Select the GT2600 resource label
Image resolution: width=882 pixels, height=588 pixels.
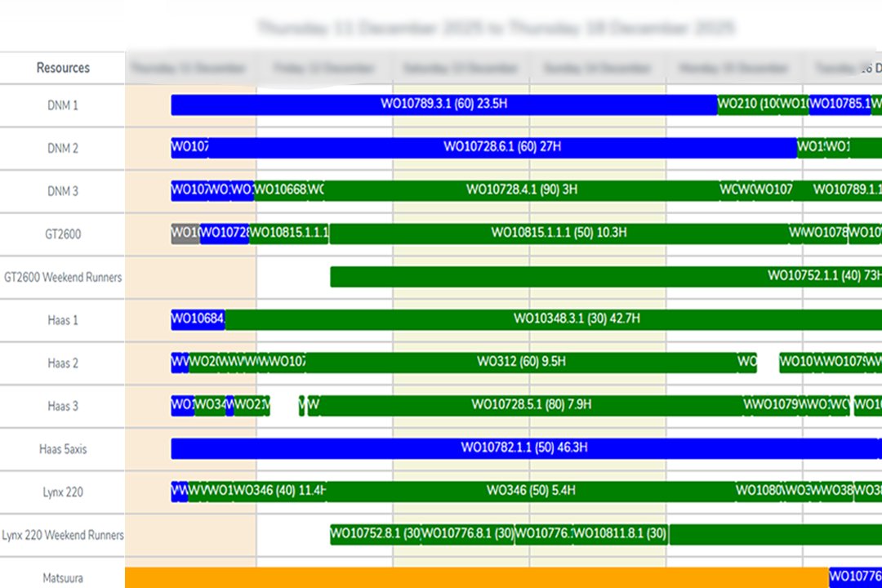point(62,234)
